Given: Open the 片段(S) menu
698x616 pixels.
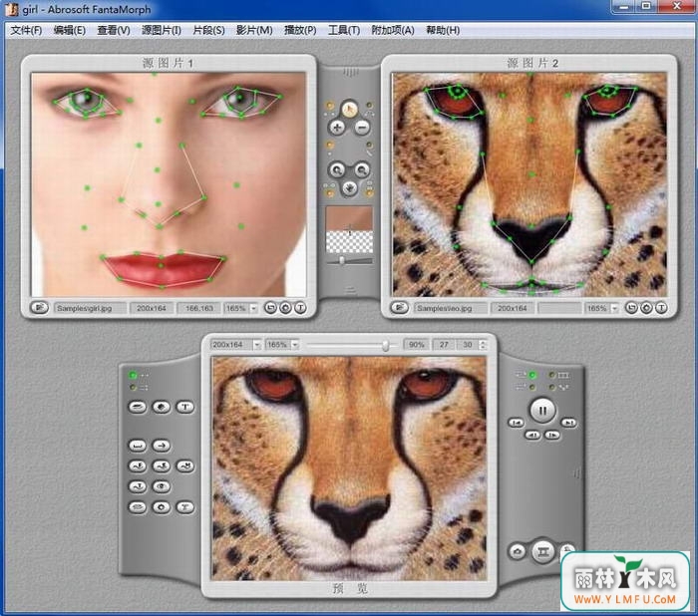Looking at the screenshot, I should click(208, 30).
